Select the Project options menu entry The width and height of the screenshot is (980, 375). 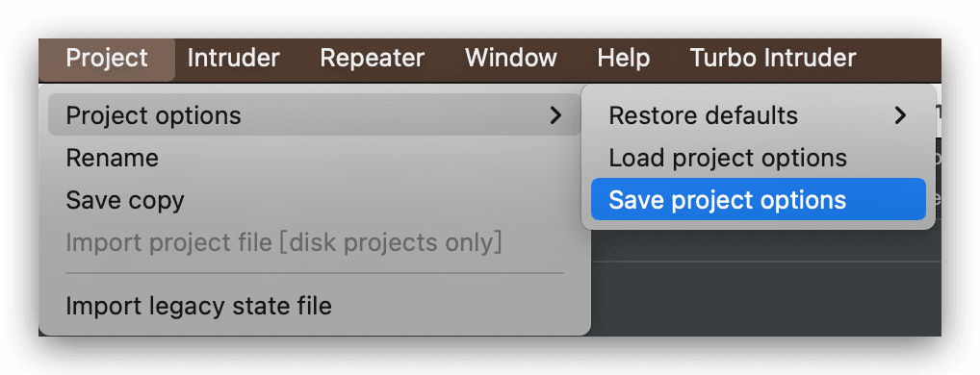[315, 115]
